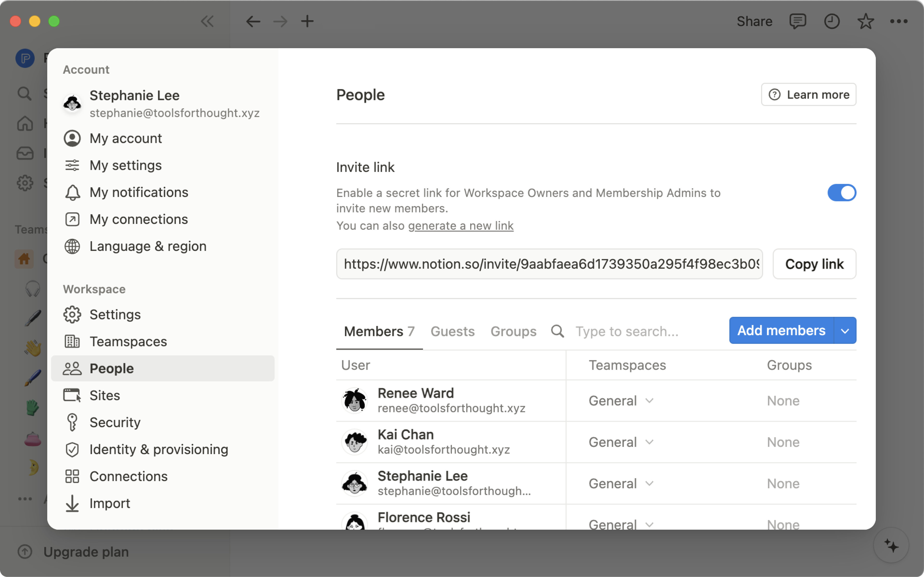Click the three-dot page options icon
Image resolution: width=924 pixels, height=577 pixels.
pos(898,21)
